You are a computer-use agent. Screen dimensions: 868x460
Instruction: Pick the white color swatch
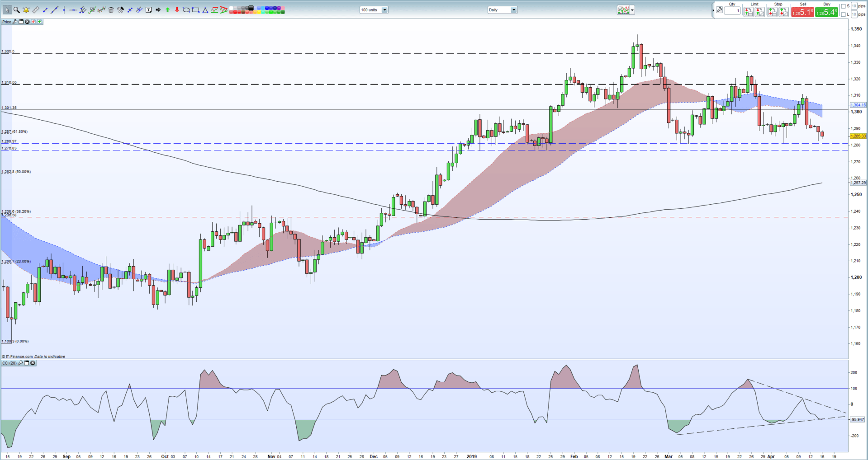click(231, 8)
